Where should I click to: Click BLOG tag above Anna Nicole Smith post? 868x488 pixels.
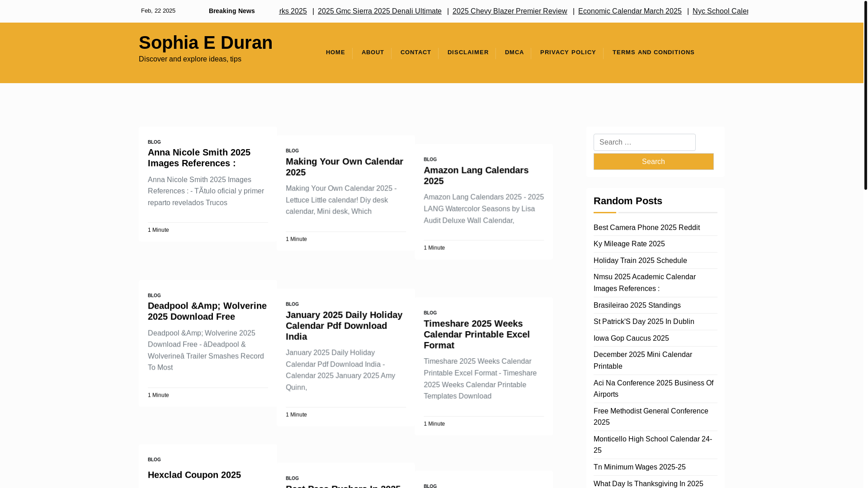coord(154,142)
